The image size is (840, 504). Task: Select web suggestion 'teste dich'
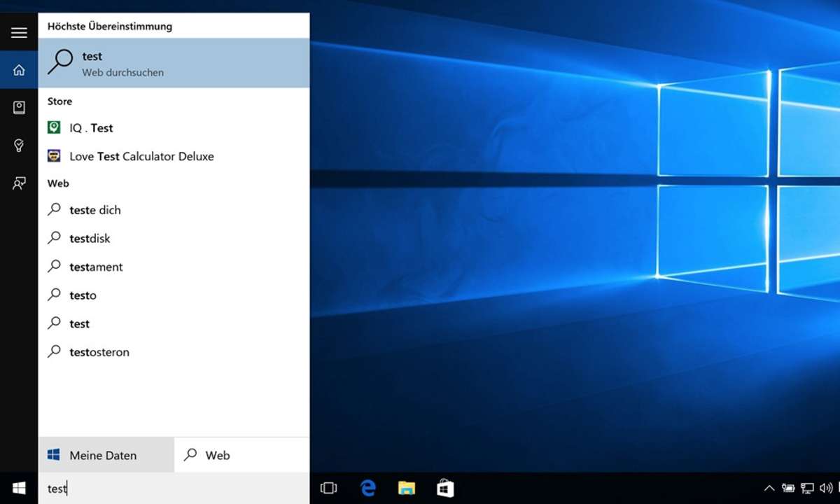coord(174,209)
